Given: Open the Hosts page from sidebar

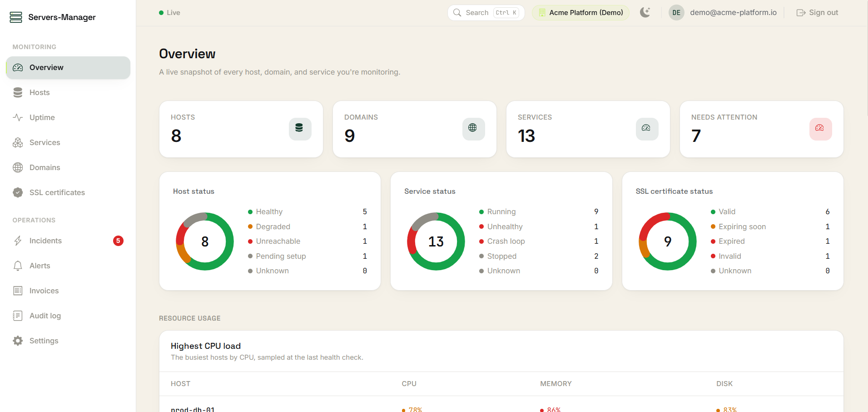Looking at the screenshot, I should point(68,93).
